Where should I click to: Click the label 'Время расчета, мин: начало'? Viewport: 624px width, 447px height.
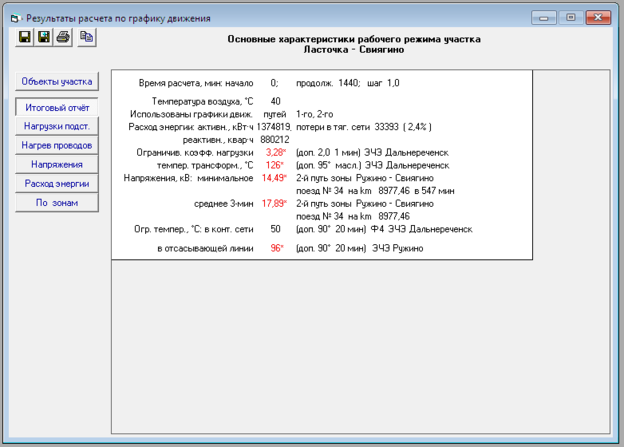[x=196, y=83]
